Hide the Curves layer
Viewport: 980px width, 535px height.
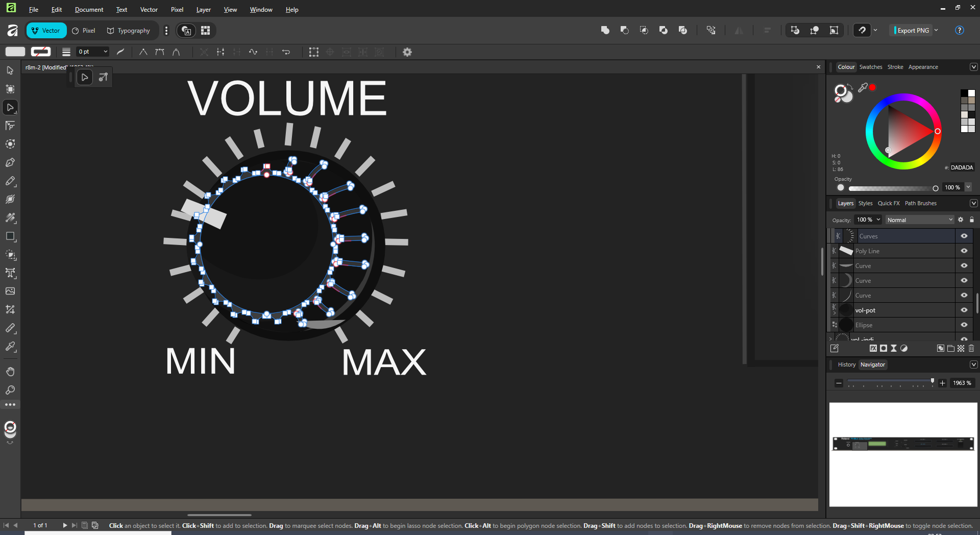[x=964, y=236]
